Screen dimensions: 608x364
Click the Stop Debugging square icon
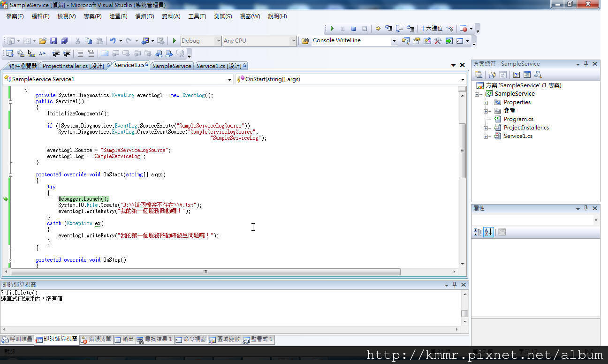353,29
